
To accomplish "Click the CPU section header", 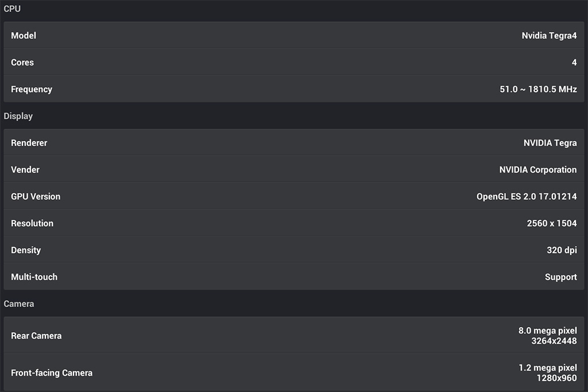I will [x=12, y=9].
